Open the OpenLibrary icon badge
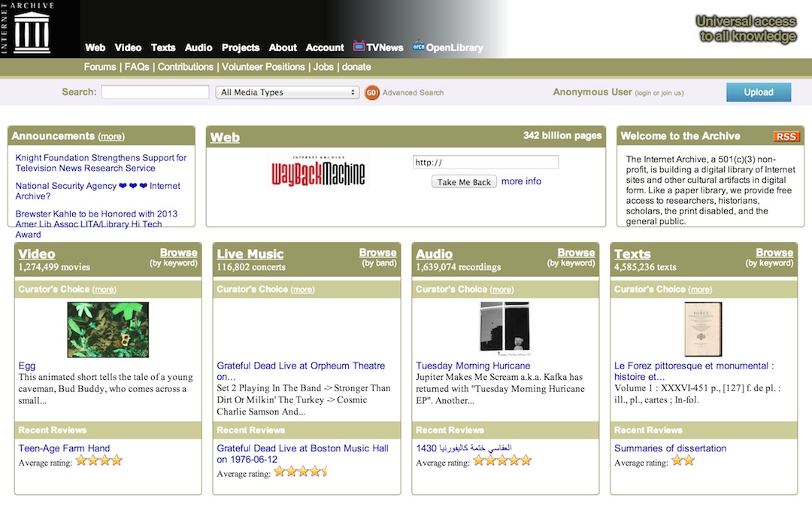Viewport: 812px width, 507px height. pyautogui.click(x=419, y=46)
